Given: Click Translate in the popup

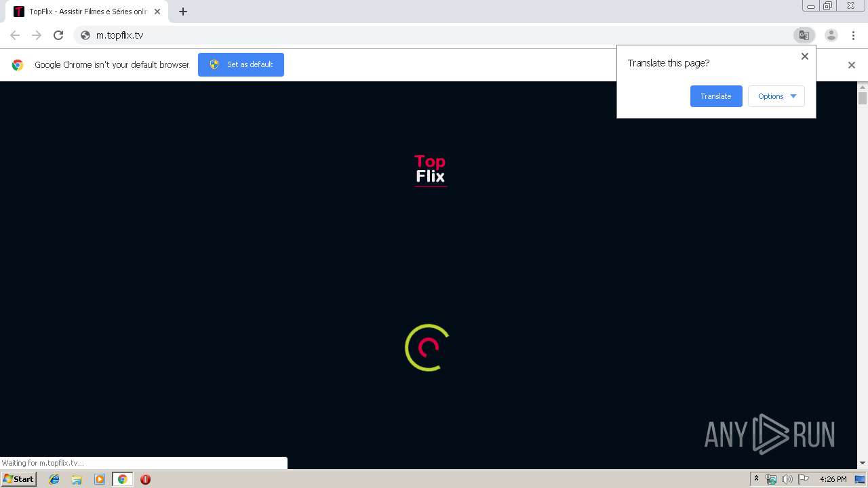Looking at the screenshot, I should [x=716, y=96].
